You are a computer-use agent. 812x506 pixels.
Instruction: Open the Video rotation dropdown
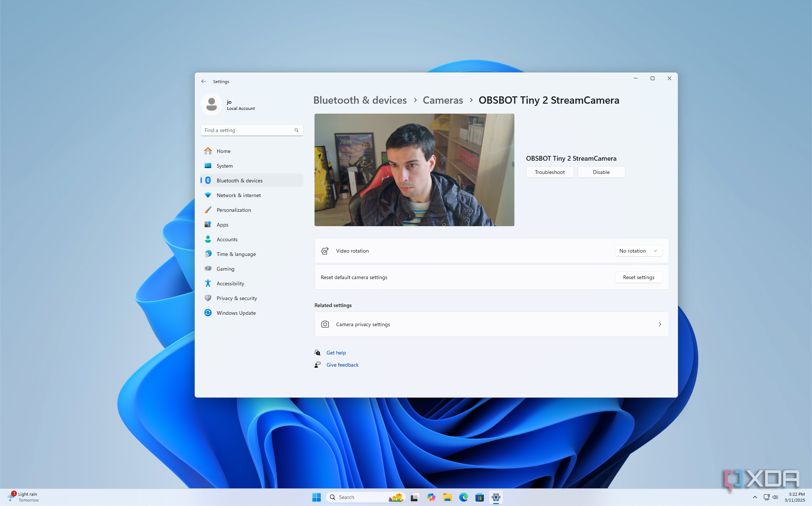coord(639,251)
